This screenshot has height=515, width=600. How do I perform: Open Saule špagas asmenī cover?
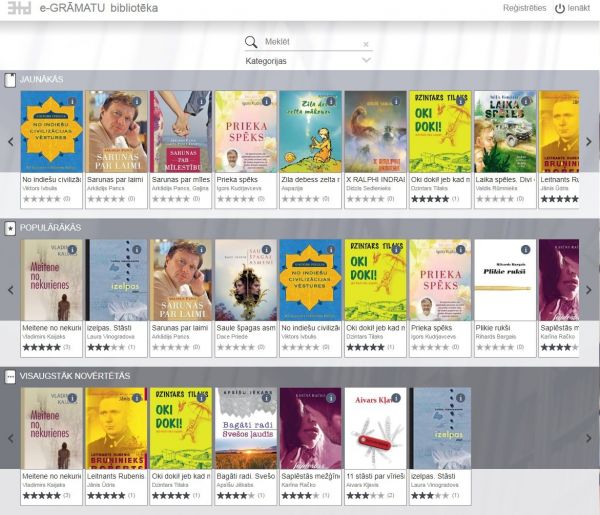(246, 280)
